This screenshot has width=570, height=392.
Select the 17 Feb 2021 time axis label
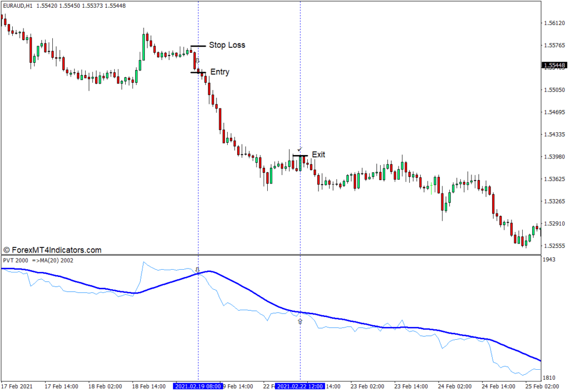pos(17,386)
